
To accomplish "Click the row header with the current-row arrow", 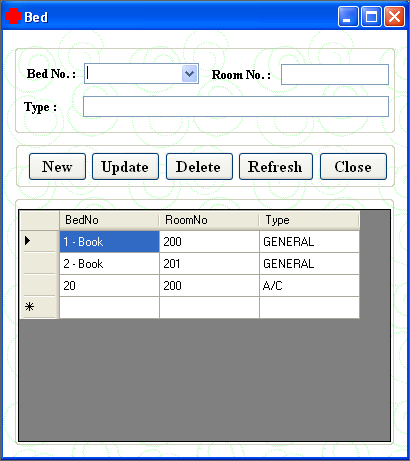I will click(x=39, y=241).
